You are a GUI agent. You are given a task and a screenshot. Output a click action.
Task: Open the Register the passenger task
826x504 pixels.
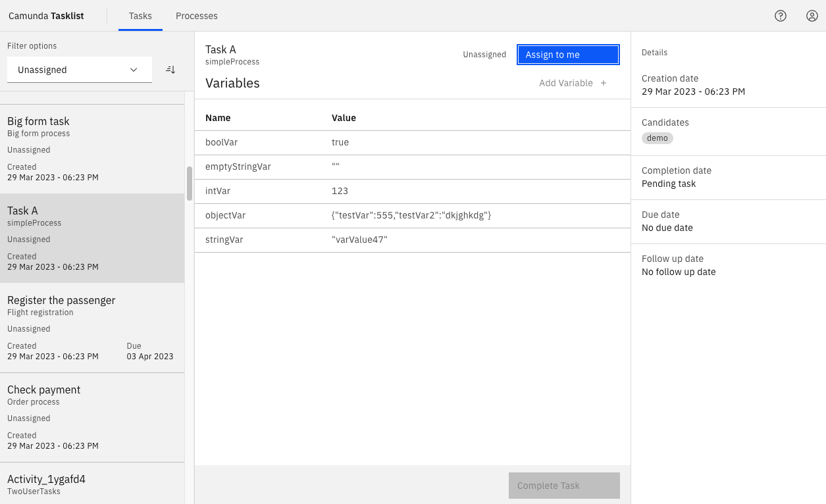[92, 328]
